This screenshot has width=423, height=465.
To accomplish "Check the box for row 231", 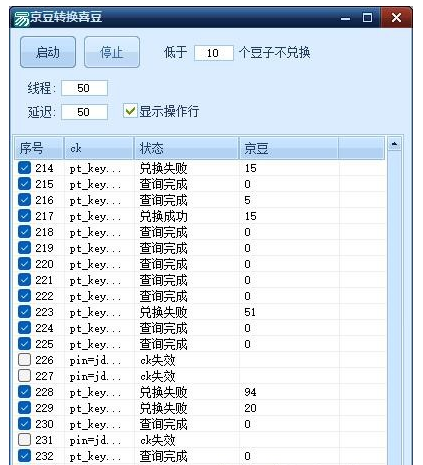I will [x=24, y=440].
